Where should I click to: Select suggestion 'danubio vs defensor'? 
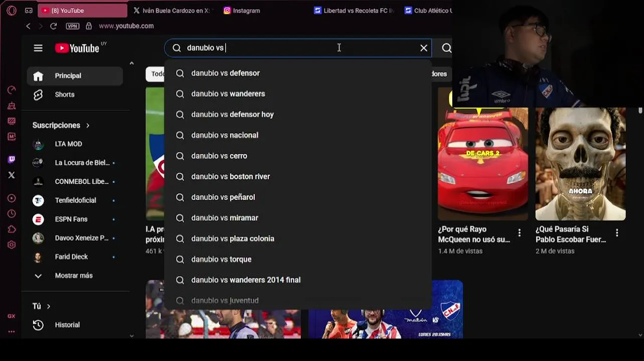298,73
